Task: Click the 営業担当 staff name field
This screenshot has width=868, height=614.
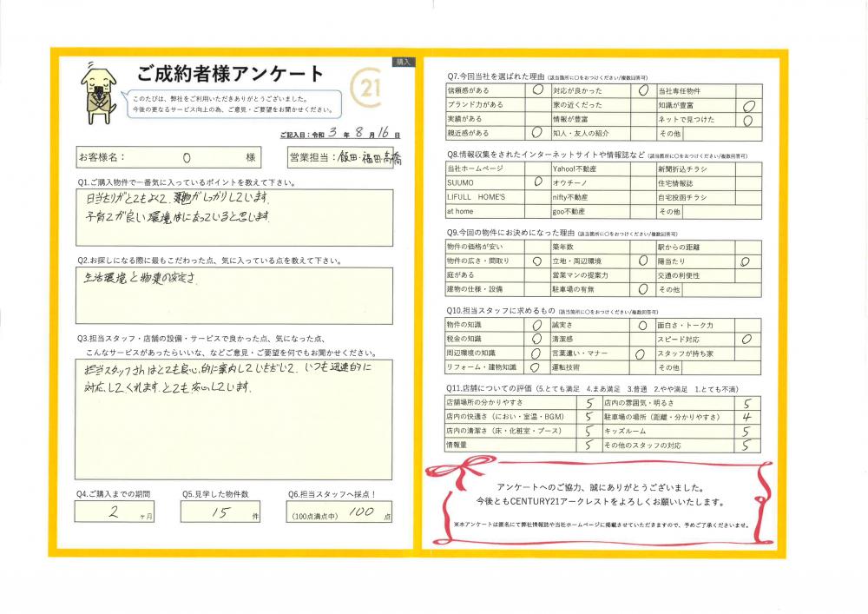Action: 340,158
